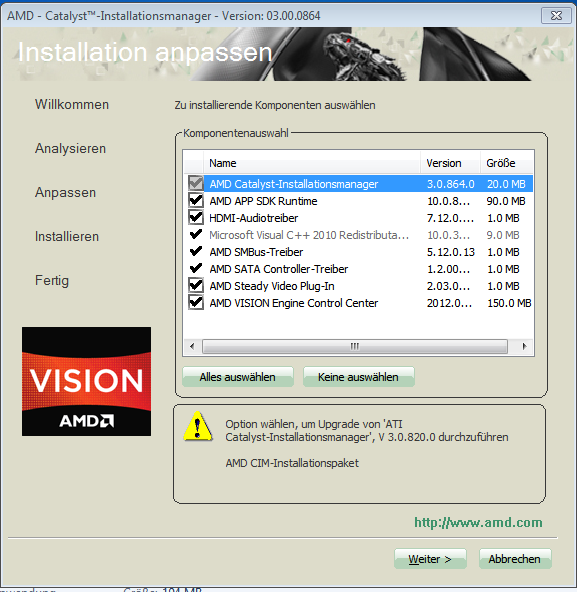
Task: Close the Catalyst installer window
Action: point(556,15)
